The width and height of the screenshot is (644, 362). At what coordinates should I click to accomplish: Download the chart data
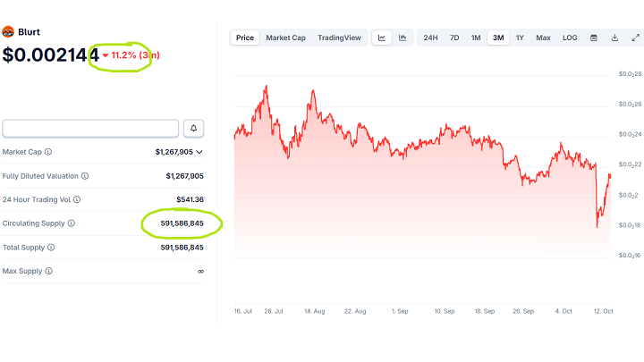click(x=614, y=38)
